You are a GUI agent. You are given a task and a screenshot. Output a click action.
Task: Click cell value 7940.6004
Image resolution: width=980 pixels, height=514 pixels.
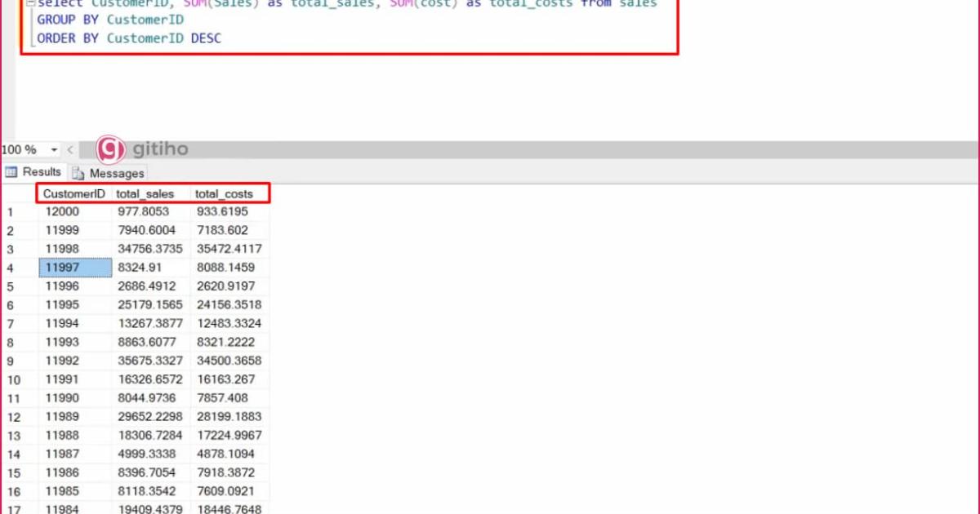[x=151, y=230]
